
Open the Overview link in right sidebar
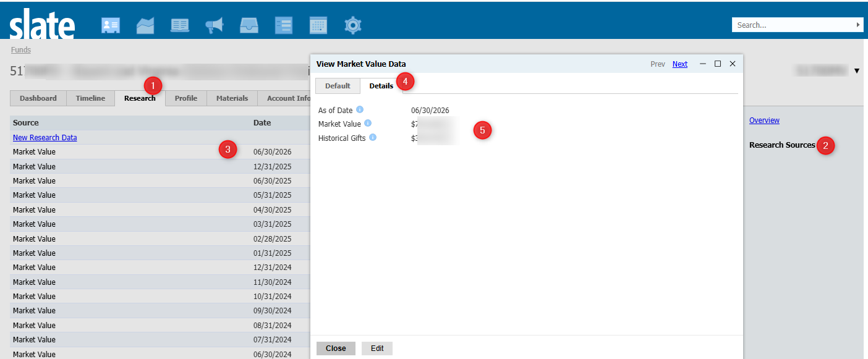(764, 120)
